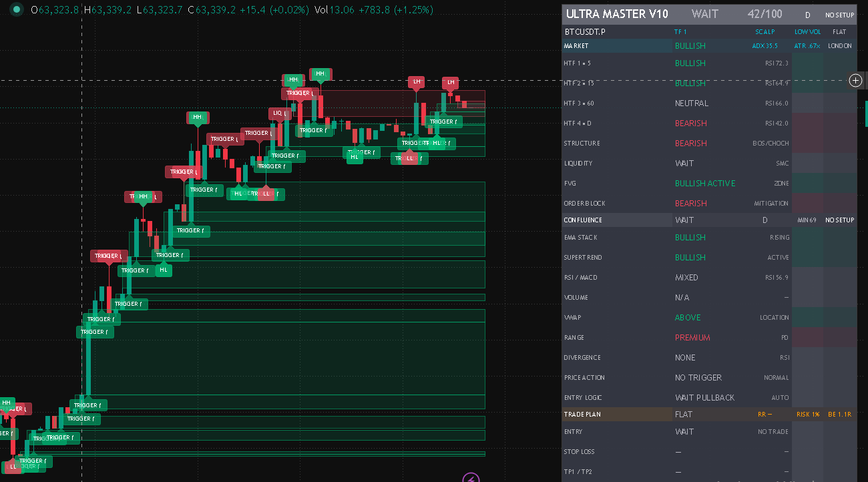This screenshot has height=482, width=868.
Task: Click the purple lightning bolt icon
Action: click(x=472, y=478)
